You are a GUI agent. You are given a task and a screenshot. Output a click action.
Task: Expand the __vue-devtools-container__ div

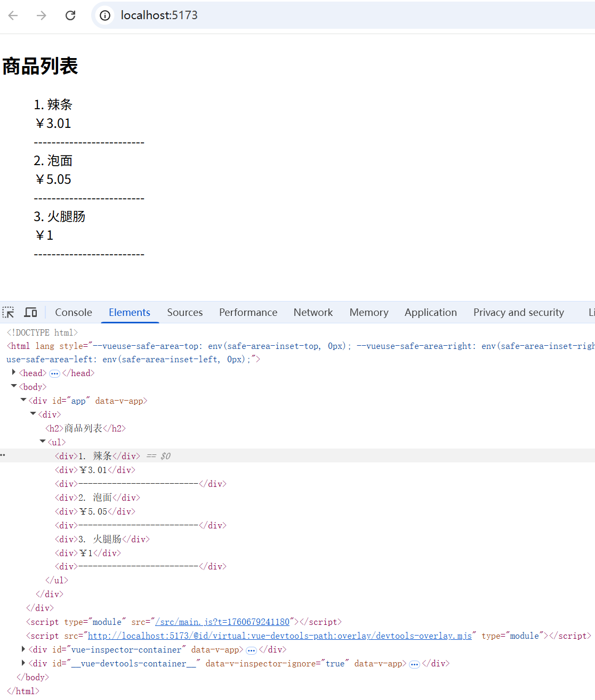pyautogui.click(x=23, y=663)
